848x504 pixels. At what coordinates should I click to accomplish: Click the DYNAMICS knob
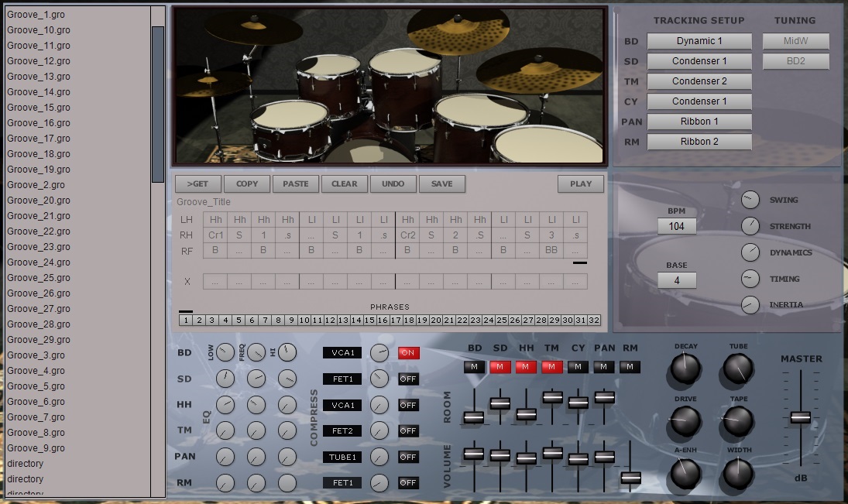[x=750, y=252]
